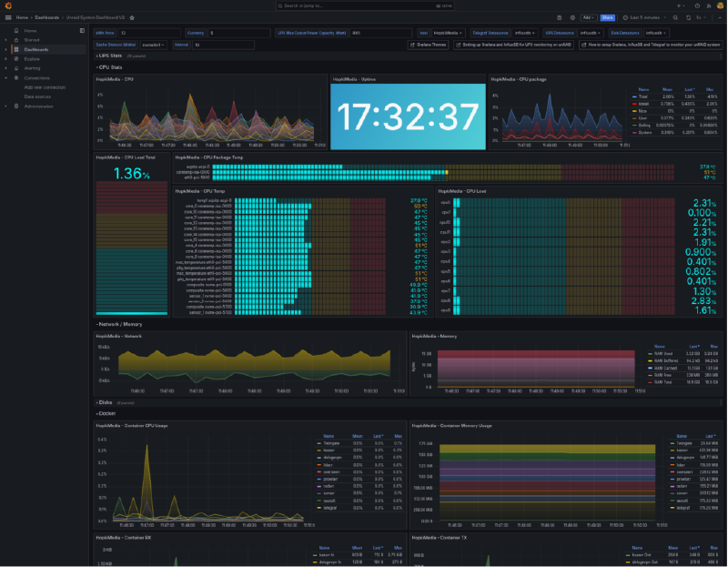Click the iowait red color swatch in legend
Viewport: 728px width, 567px height.
[x=632, y=104]
